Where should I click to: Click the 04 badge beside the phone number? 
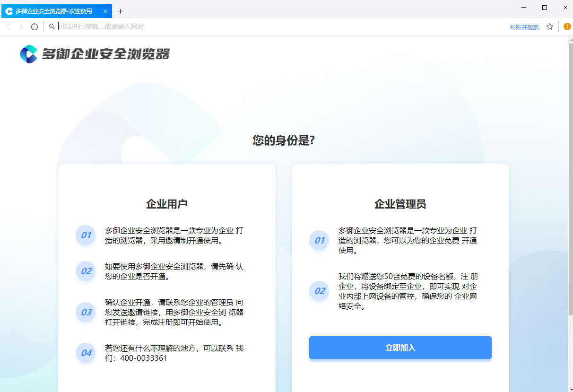86,353
